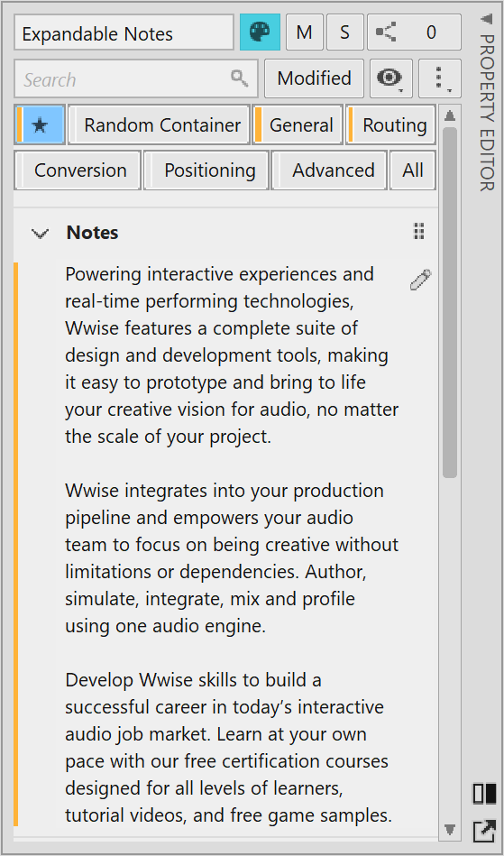This screenshot has height=856, width=504.
Task: Click the scrollbar up arrow
Action: pyautogui.click(x=450, y=115)
